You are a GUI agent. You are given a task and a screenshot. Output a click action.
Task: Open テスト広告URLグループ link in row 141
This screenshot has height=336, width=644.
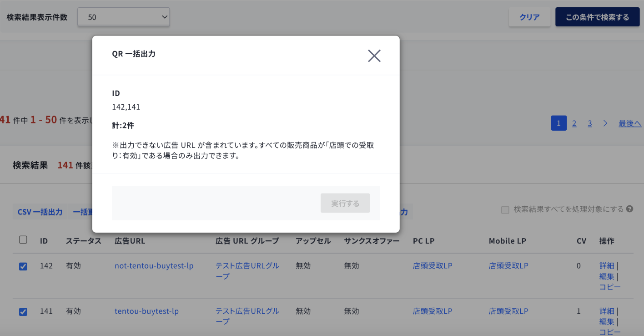(247, 316)
